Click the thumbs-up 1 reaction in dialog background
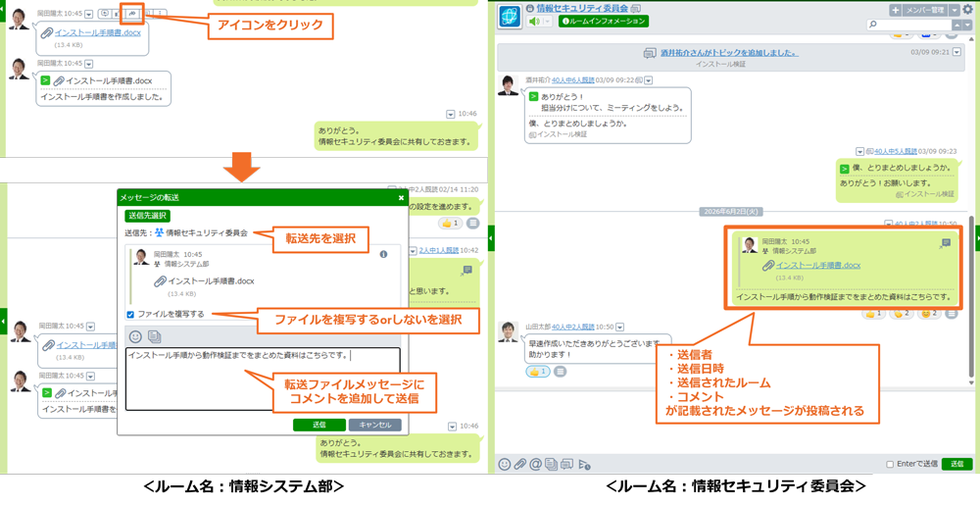Image resolution: width=980 pixels, height=506 pixels. click(450, 223)
